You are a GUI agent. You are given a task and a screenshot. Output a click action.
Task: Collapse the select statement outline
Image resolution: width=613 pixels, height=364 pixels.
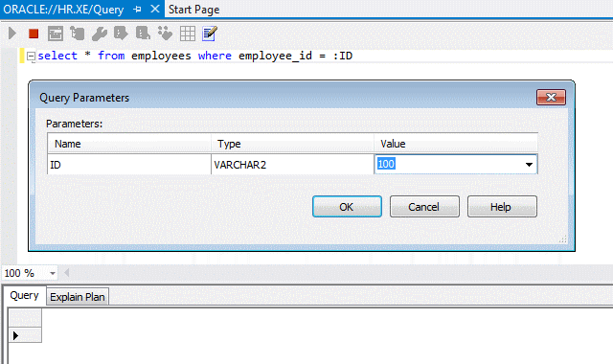tap(31, 57)
